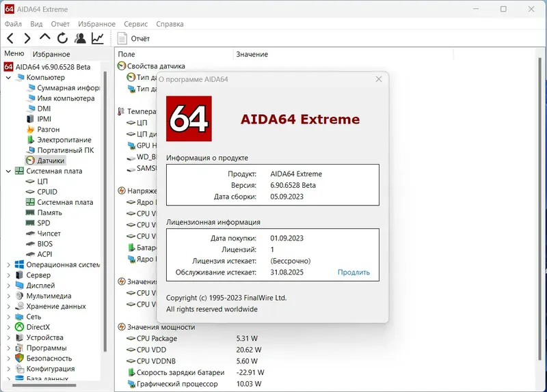Image resolution: width=547 pixels, height=392 pixels.
Task: Expand the Программы tree node
Action: tap(8, 348)
